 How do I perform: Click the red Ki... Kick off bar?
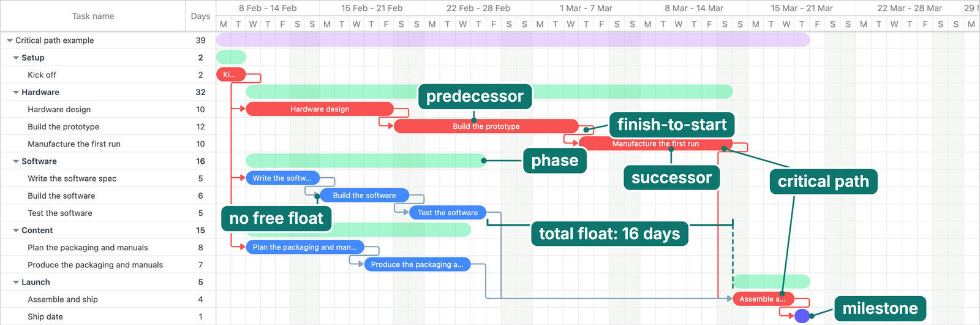tap(231, 75)
